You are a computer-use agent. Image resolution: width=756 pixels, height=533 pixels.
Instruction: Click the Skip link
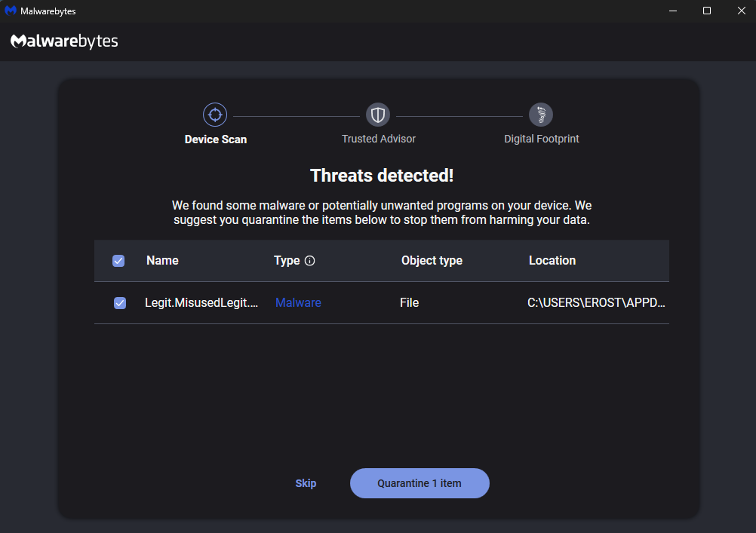pyautogui.click(x=306, y=483)
